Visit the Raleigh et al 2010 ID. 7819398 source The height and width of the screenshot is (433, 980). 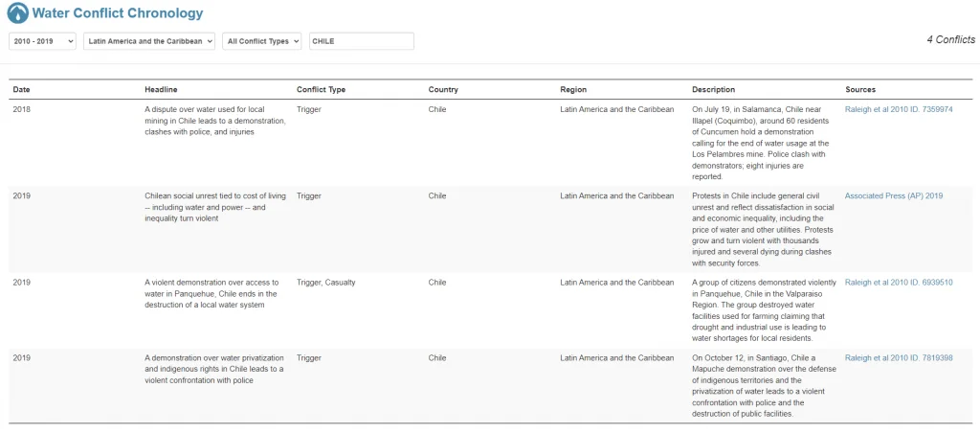pos(899,358)
